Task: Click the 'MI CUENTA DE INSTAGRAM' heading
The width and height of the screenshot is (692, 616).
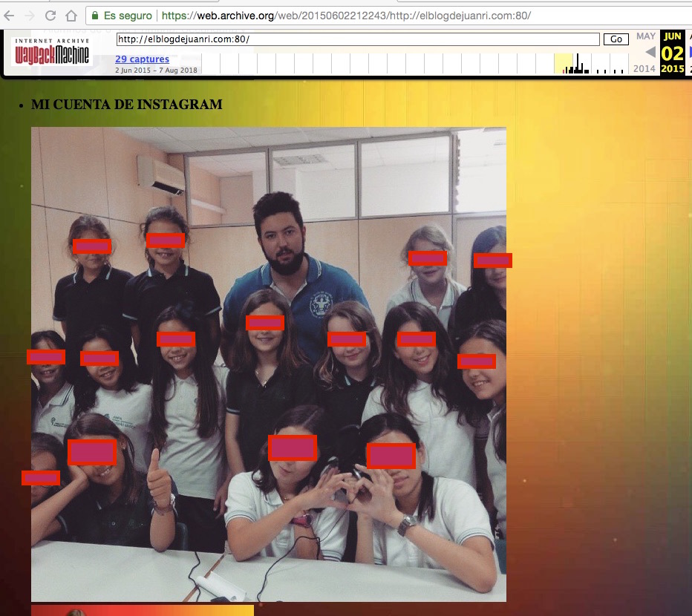Action: 126,105
